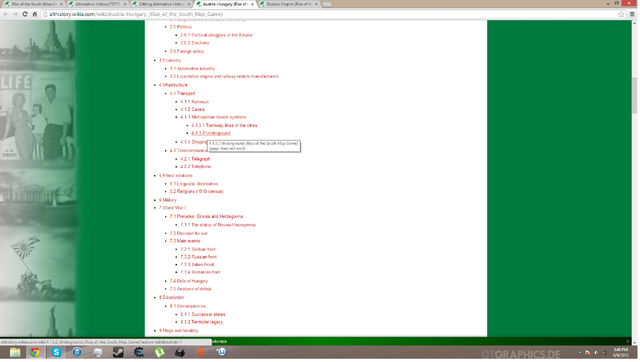Viewport: 640px width, 362px height.
Task: Jump to '7 World War I' section
Action: 172,208
